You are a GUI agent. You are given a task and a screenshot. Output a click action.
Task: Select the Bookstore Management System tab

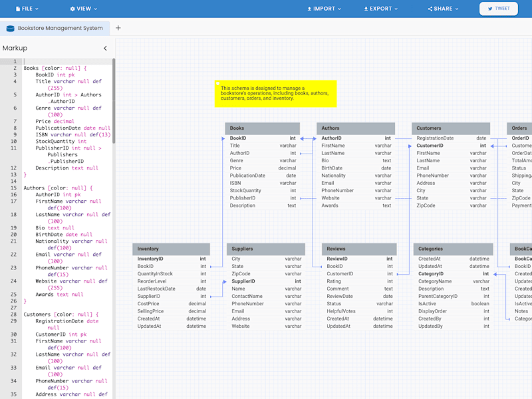click(x=55, y=28)
